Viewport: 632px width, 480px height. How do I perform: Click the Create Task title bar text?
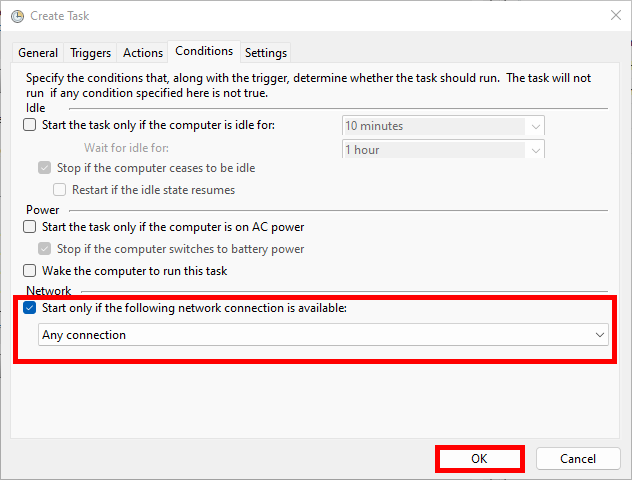click(x=61, y=15)
